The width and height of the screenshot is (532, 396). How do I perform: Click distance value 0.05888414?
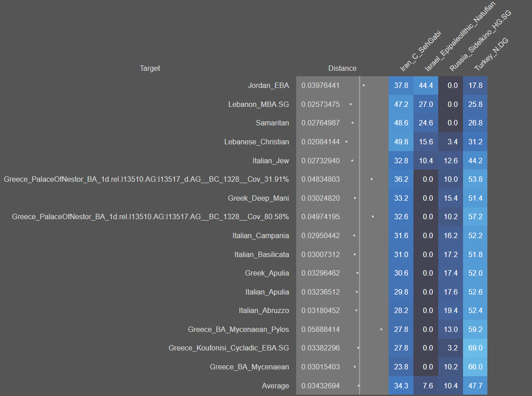[x=320, y=330]
